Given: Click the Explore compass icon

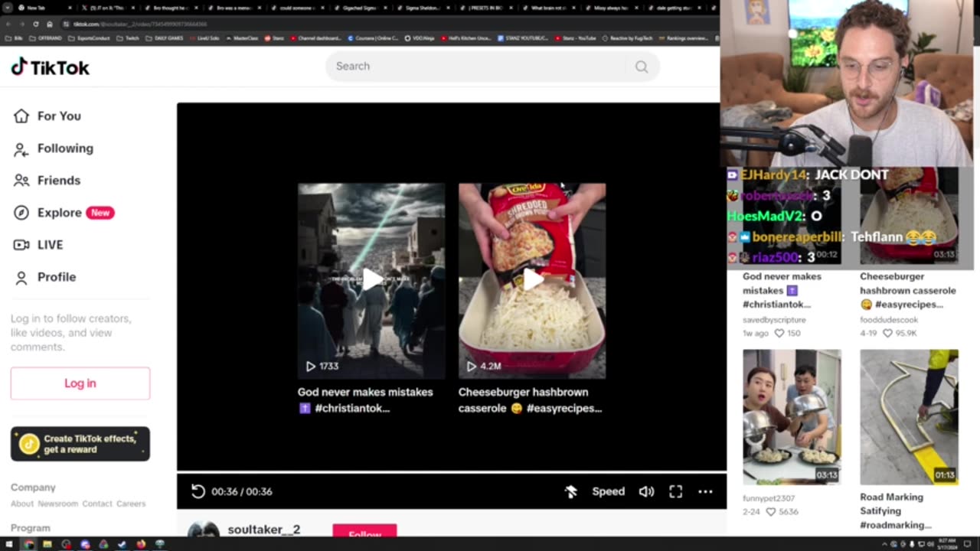Looking at the screenshot, I should pos(21,213).
